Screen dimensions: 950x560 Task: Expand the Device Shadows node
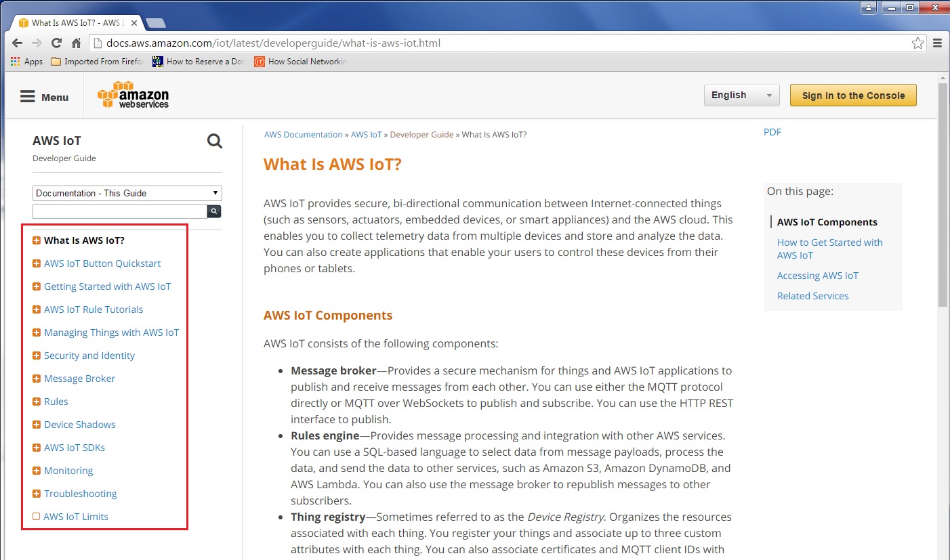(37, 425)
